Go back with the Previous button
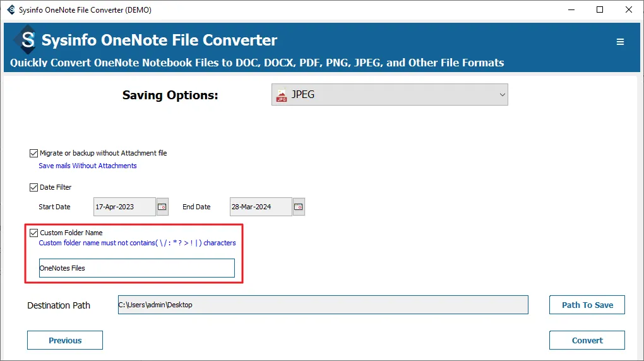 [x=65, y=340]
